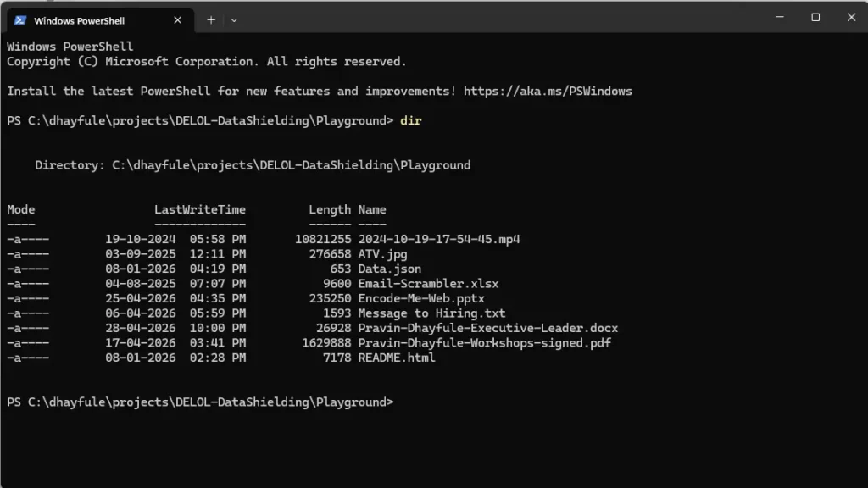Click the date 06-04-2026
The height and width of the screenshot is (488, 868).
click(141, 313)
